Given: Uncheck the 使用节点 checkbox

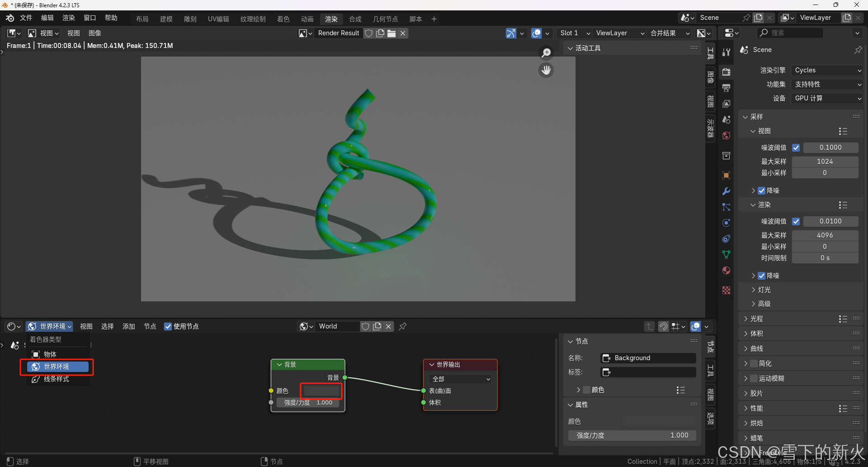Looking at the screenshot, I should pos(168,326).
